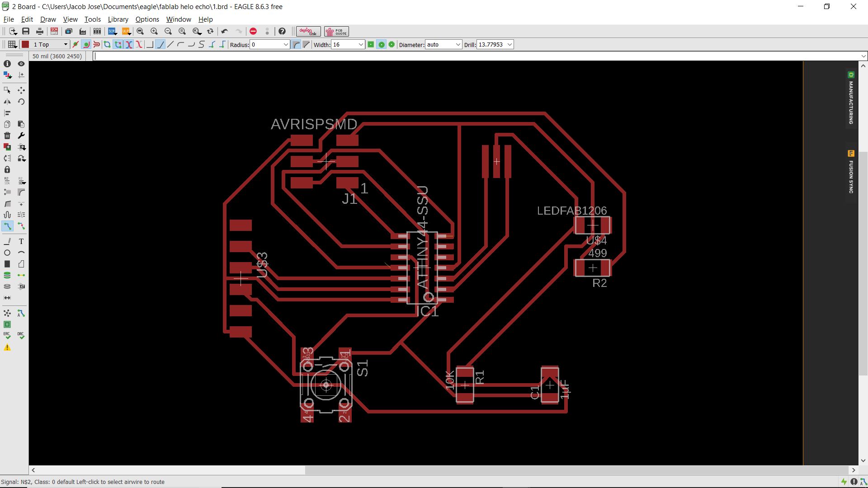Open the Library menu
The height and width of the screenshot is (488, 868).
click(x=118, y=19)
